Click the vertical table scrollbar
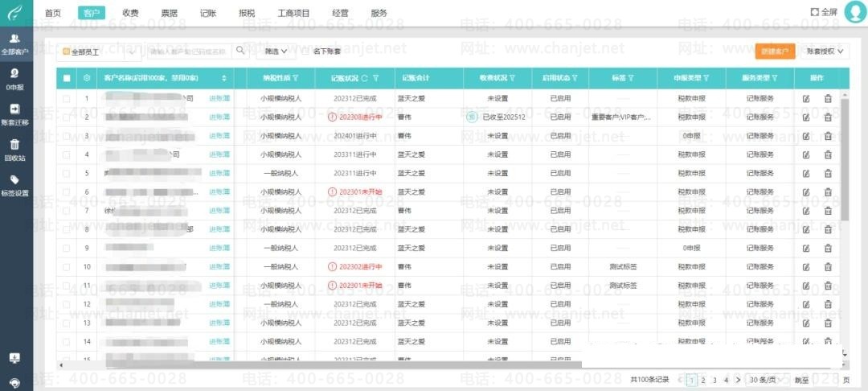This screenshot has width=868, height=391. coord(844,159)
